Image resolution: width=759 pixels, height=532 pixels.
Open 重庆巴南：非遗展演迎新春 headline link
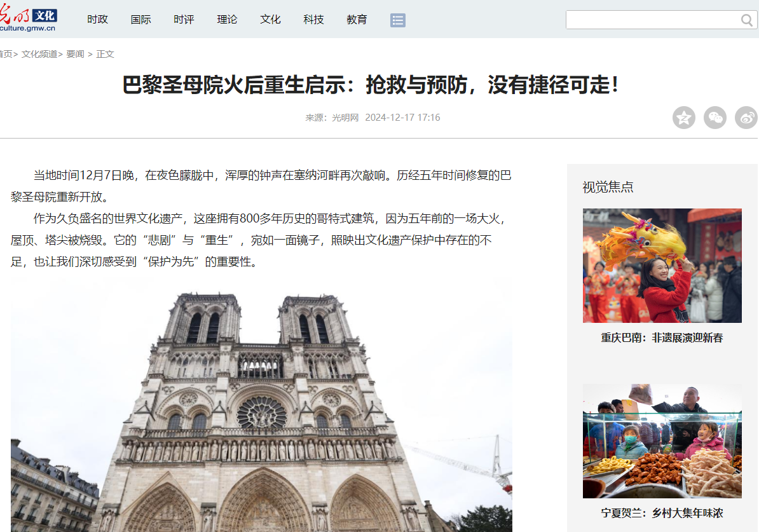click(x=662, y=338)
